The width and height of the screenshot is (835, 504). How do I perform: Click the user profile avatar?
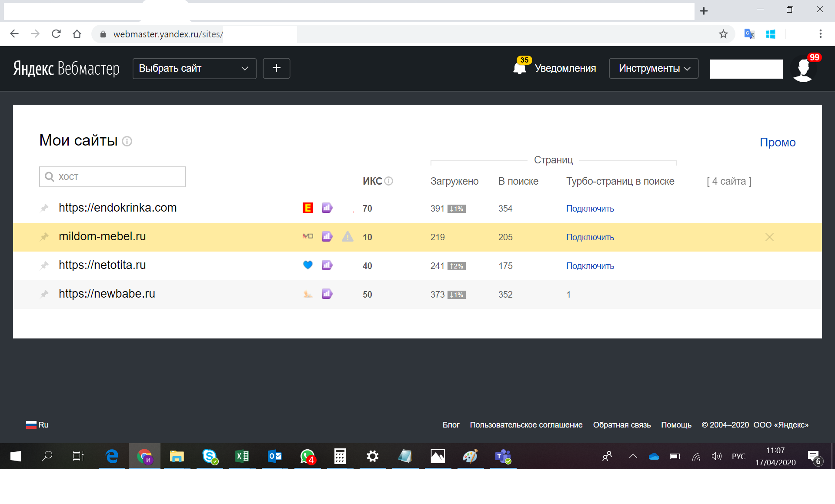tap(803, 69)
